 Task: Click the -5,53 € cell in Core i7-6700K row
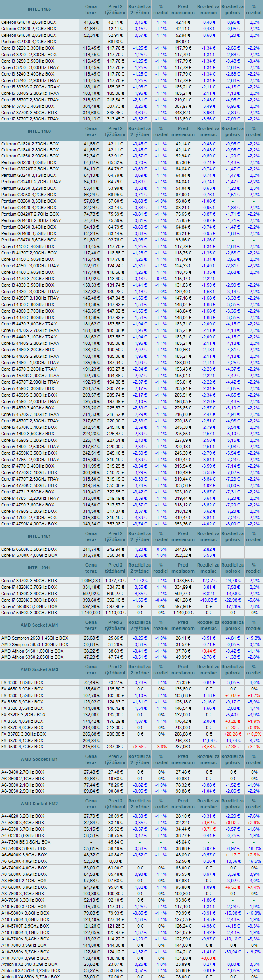point(208,555)
